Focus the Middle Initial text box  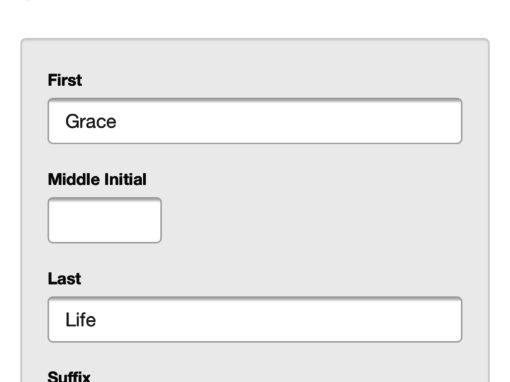pos(105,220)
